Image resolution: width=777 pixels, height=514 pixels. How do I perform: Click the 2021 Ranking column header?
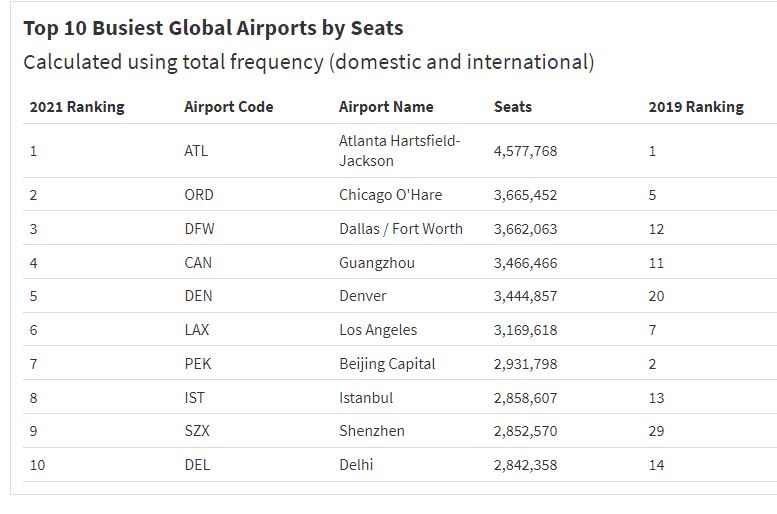point(77,107)
